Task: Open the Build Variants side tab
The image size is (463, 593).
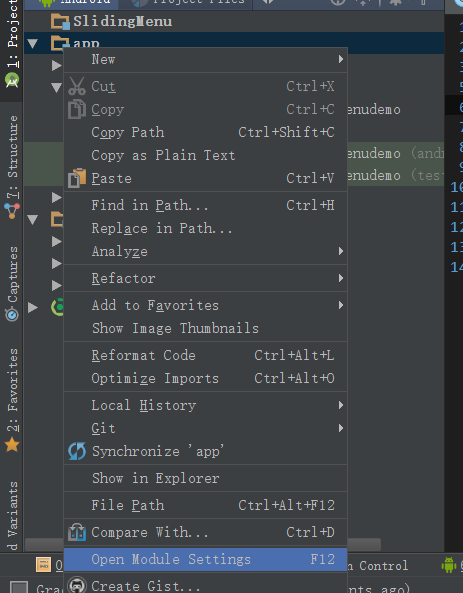Action: (12, 516)
